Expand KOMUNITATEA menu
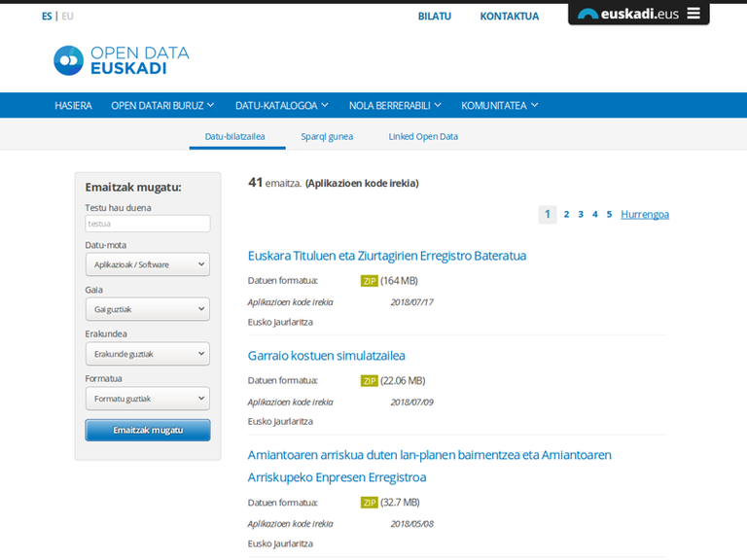Screen dimensions: 747x560 [499, 105]
